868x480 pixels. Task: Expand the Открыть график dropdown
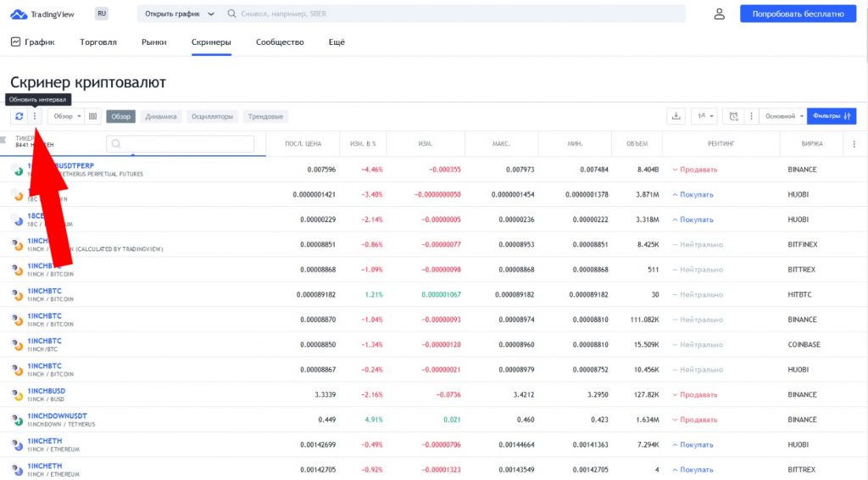tap(178, 14)
